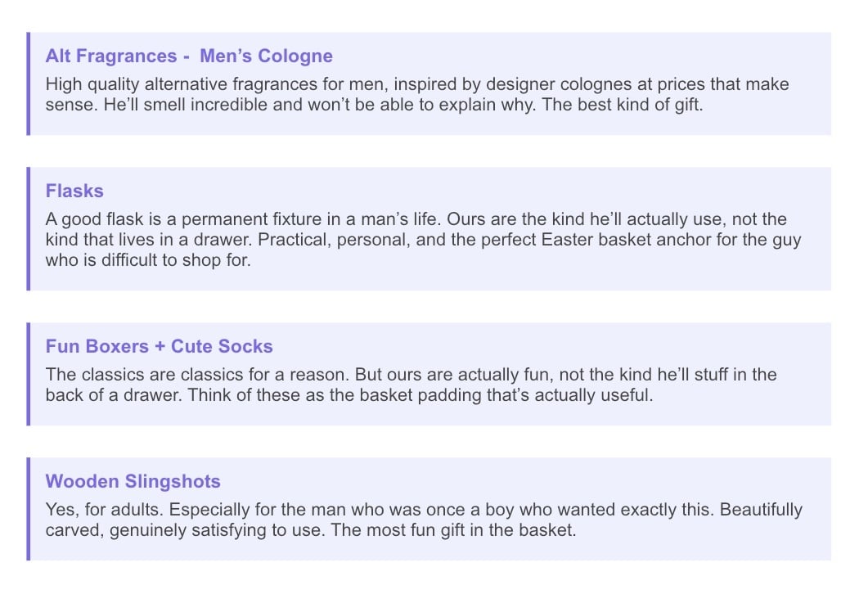The width and height of the screenshot is (868, 594).
Task: Click the Fun Boxers description paragraph
Action: [x=411, y=386]
